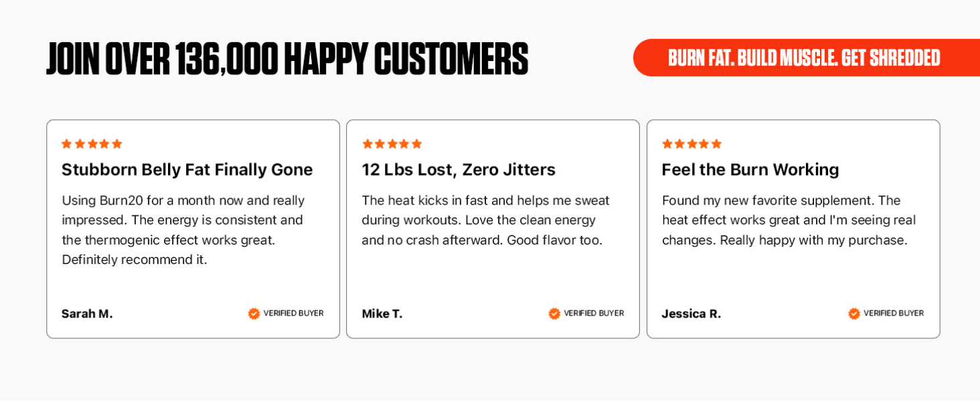980x402 pixels.
Task: Click the Join Over 136,000 Happy Customers heading
Action: [x=287, y=58]
